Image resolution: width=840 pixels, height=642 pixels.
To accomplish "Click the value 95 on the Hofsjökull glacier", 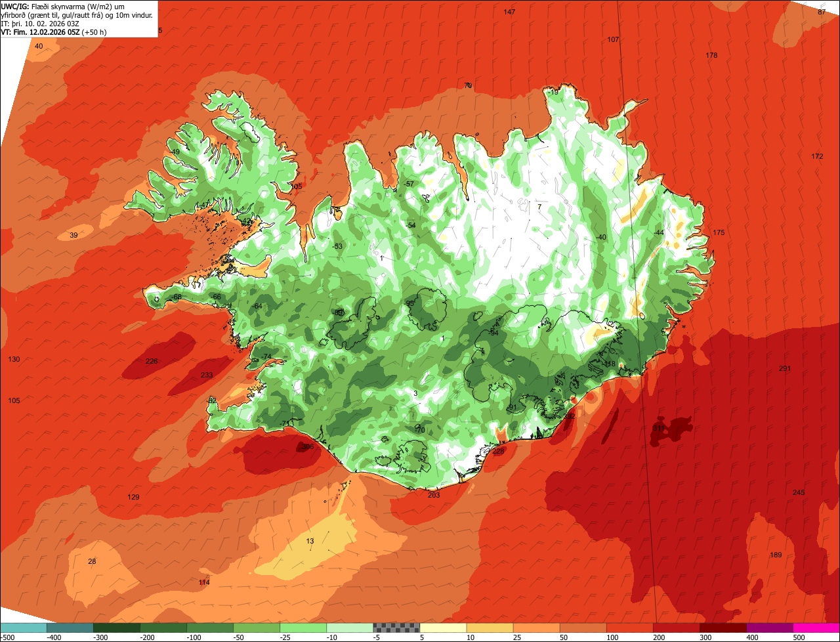I will coord(410,303).
